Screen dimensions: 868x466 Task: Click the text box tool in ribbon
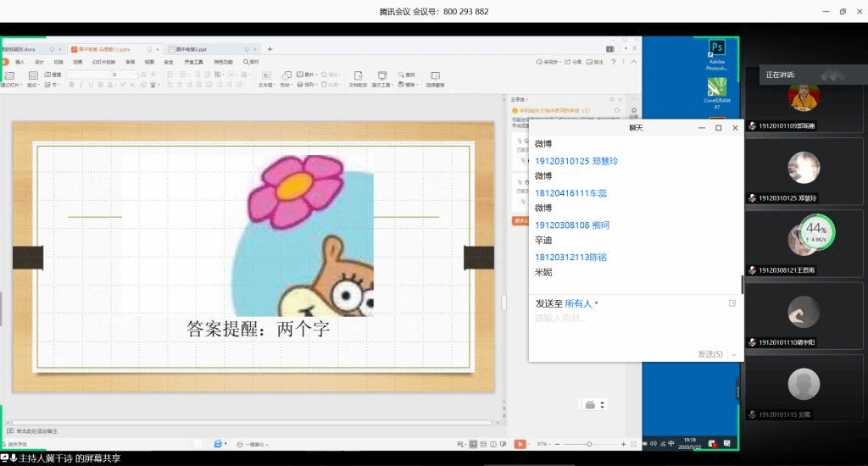coord(265,76)
